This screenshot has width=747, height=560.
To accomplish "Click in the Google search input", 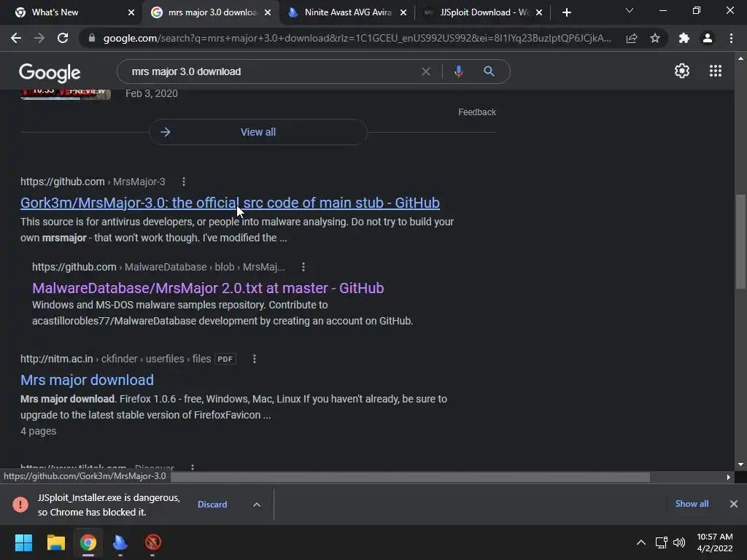I will 271,71.
